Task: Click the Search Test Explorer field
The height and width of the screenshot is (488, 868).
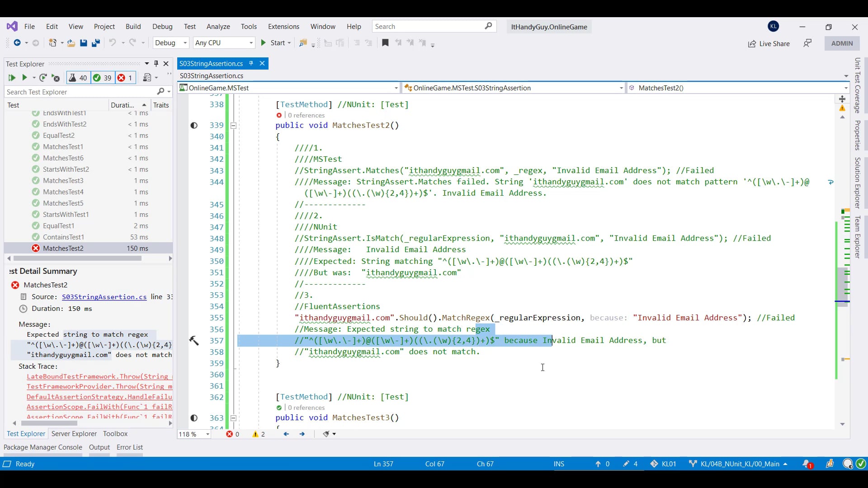Action: click(81, 92)
